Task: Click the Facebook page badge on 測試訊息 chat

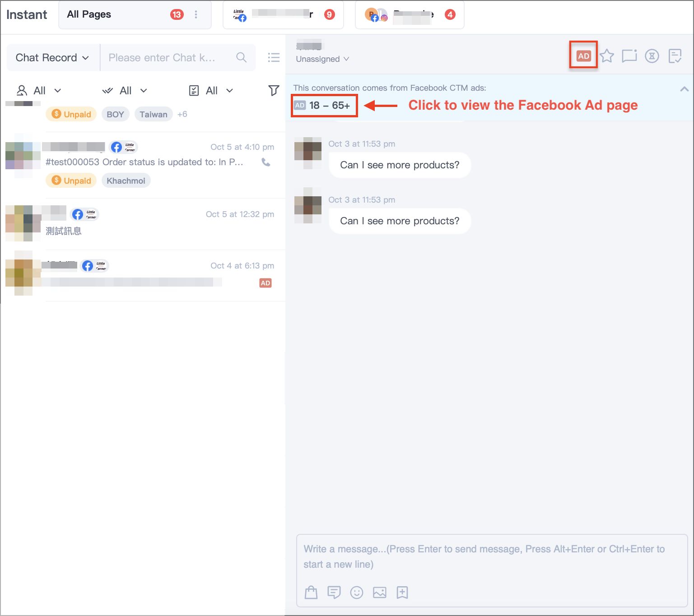Action: click(x=84, y=214)
